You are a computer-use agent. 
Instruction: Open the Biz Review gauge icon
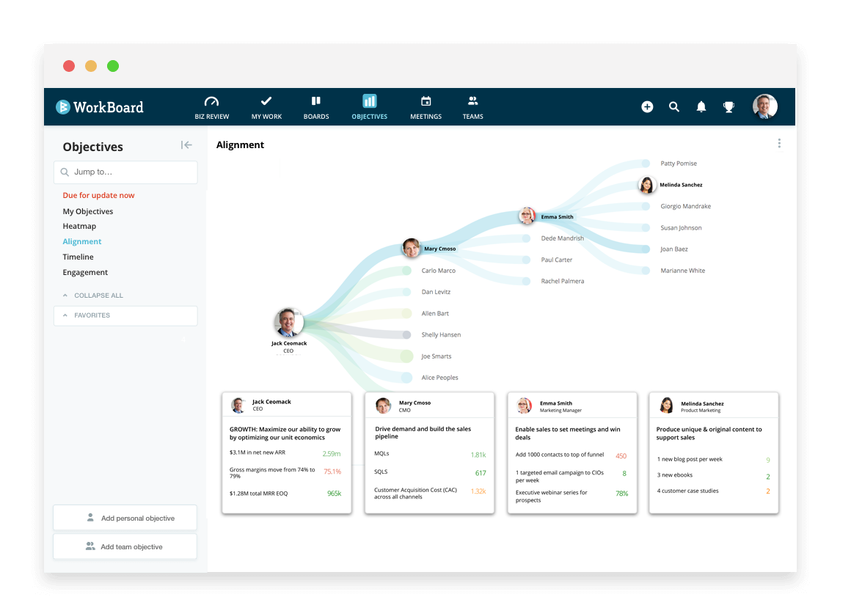[x=211, y=101]
